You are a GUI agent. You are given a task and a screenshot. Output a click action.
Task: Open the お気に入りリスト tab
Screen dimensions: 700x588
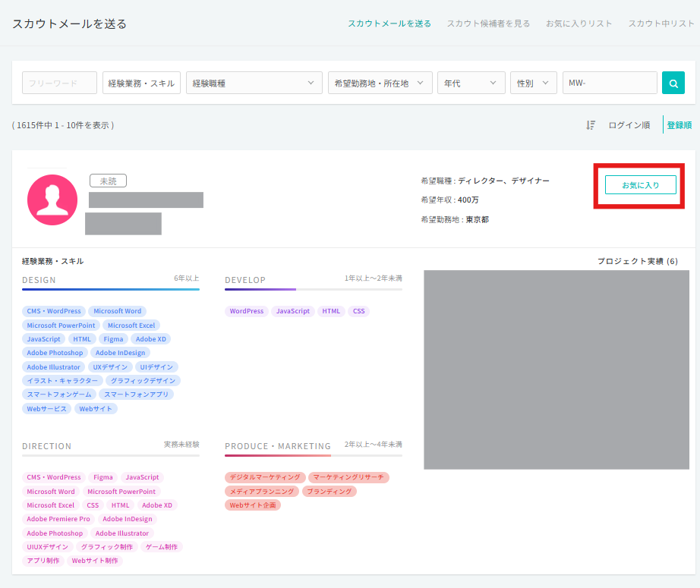(x=579, y=24)
